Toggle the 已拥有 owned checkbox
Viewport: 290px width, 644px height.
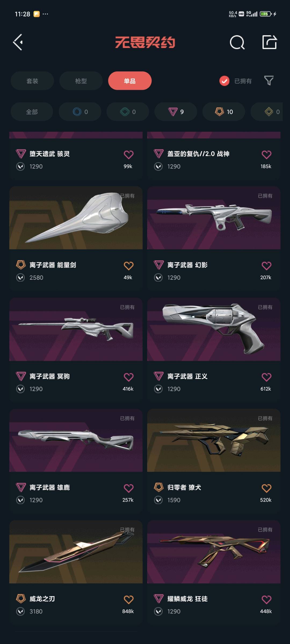pos(224,81)
